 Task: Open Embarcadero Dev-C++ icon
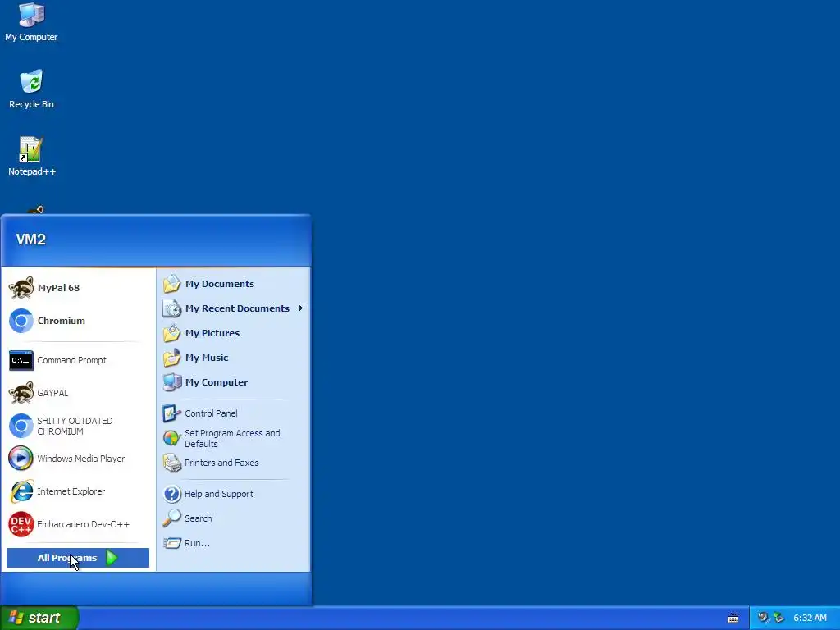click(x=21, y=524)
